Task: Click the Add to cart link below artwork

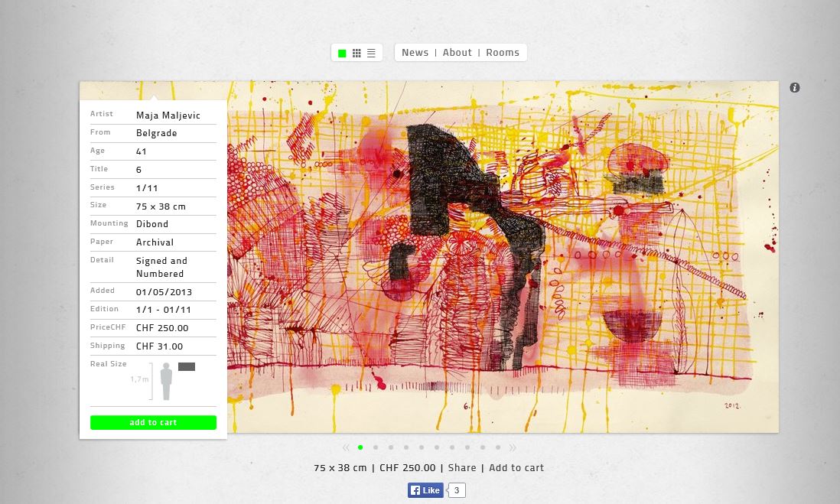Action: tap(516, 467)
